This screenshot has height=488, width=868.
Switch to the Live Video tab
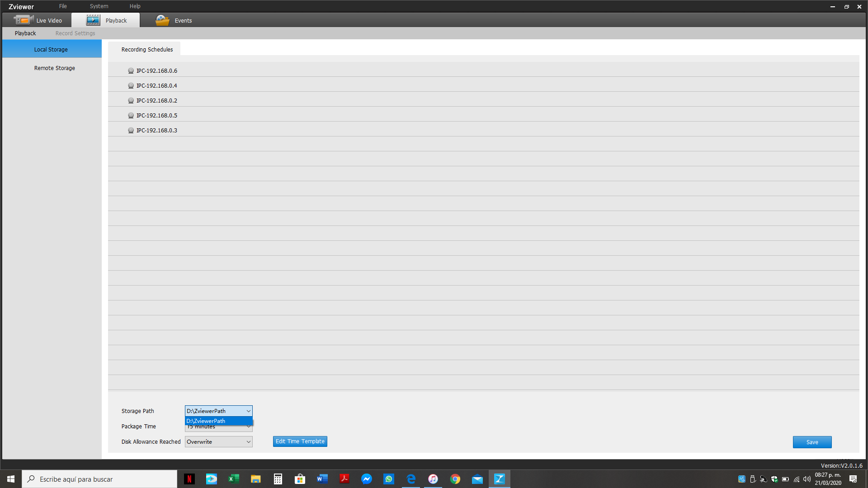[37, 20]
